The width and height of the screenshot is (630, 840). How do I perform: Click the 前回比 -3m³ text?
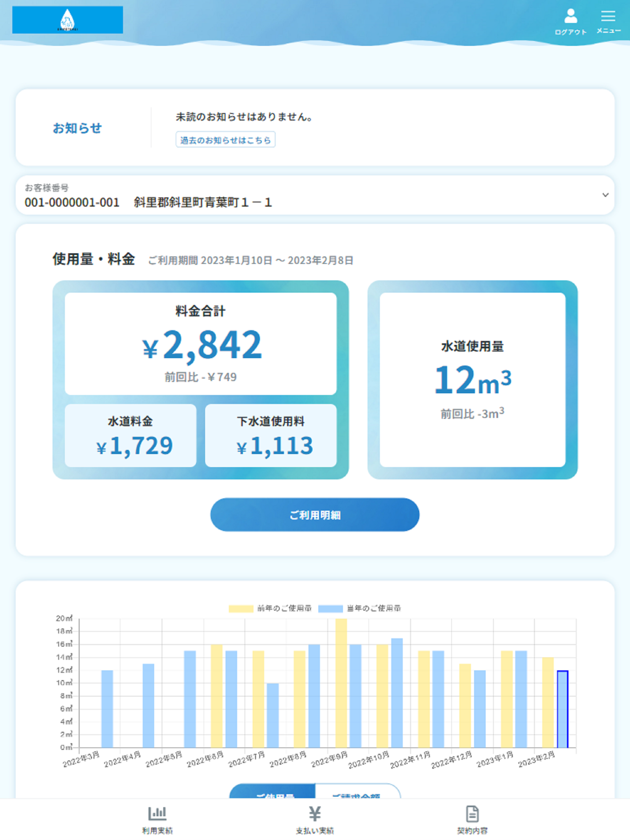tap(472, 413)
